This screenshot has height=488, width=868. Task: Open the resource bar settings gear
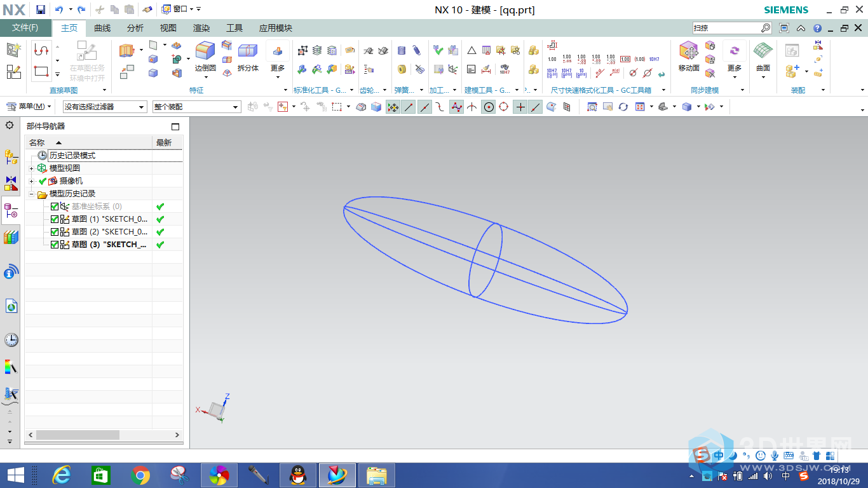pyautogui.click(x=10, y=125)
